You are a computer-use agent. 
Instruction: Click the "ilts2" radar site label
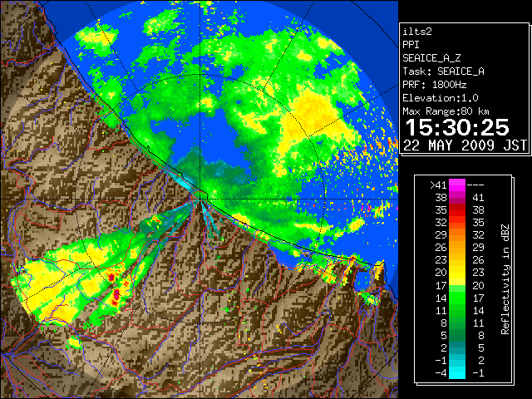[x=417, y=32]
